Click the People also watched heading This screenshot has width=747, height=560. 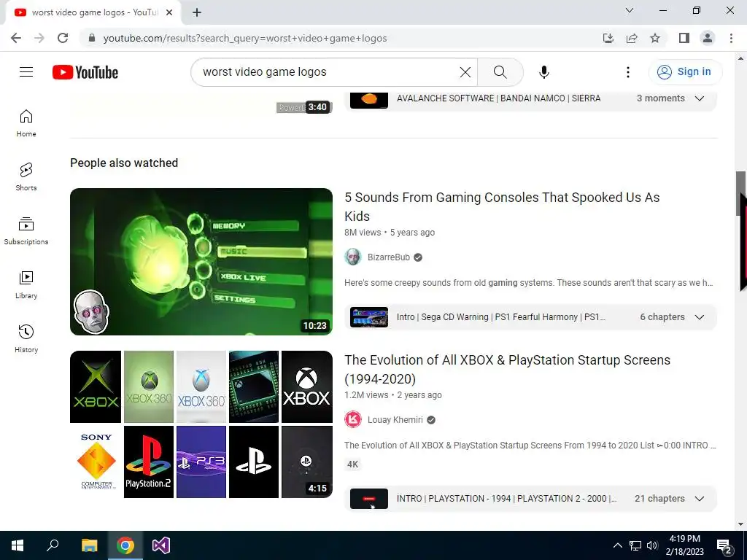(x=124, y=163)
